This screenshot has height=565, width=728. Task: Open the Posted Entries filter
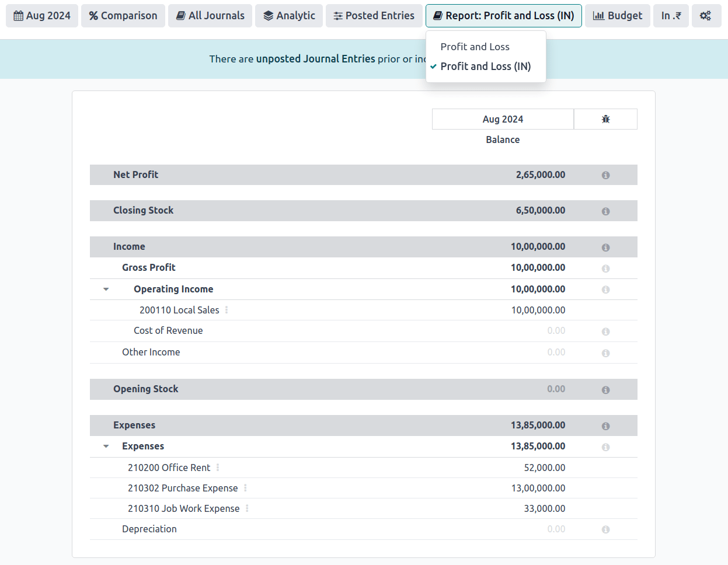click(x=374, y=16)
